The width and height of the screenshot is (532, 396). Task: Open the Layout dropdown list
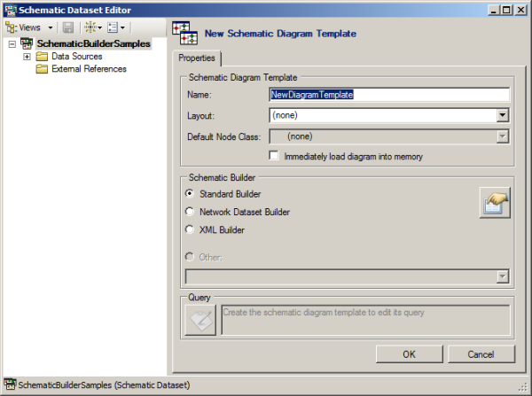[502, 115]
